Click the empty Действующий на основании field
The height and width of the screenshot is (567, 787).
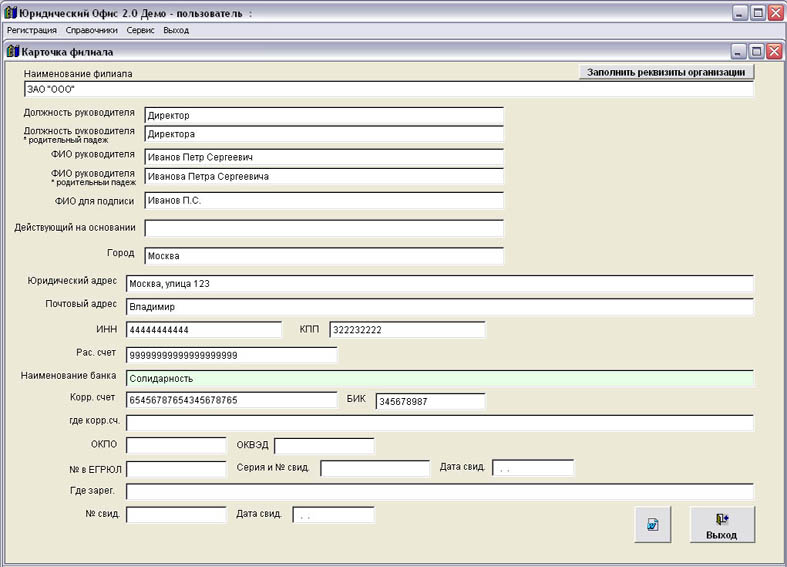click(323, 228)
